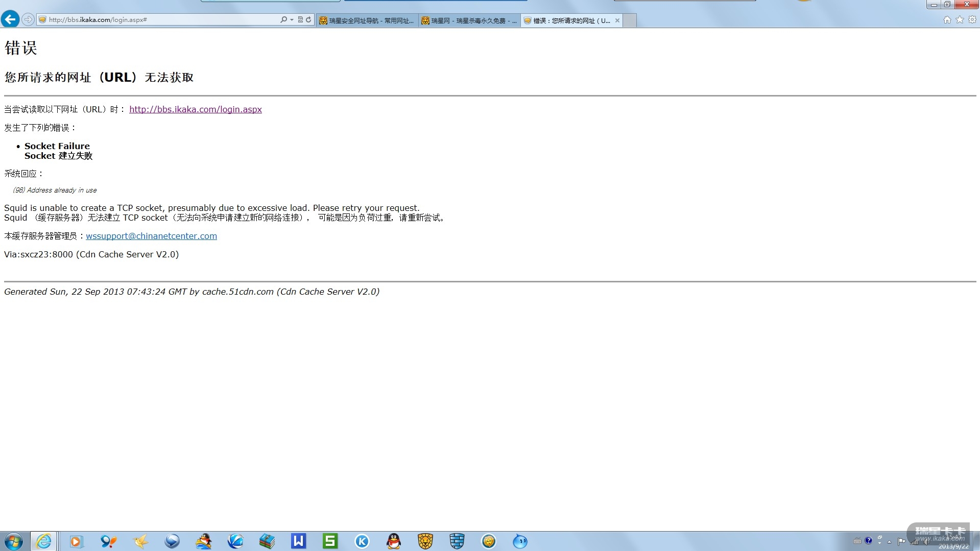
Task: Click the Internet Explorer taskbar button
Action: pyautogui.click(x=44, y=541)
